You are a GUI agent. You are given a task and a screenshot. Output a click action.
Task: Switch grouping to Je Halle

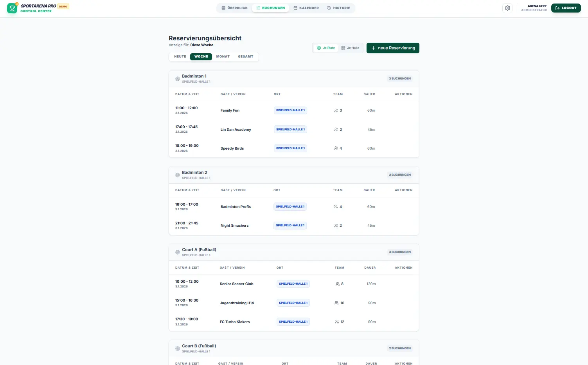(x=350, y=48)
